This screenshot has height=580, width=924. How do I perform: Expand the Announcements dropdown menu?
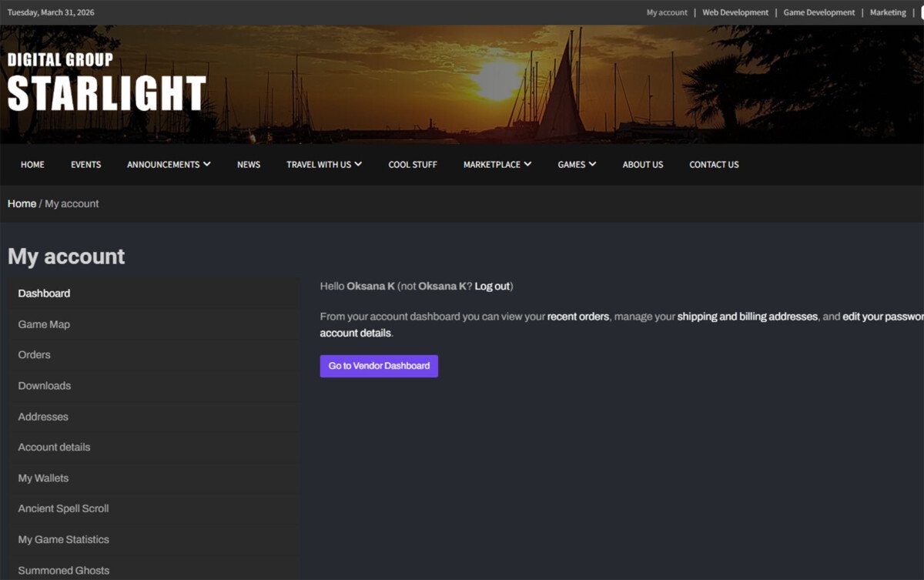[x=169, y=165]
